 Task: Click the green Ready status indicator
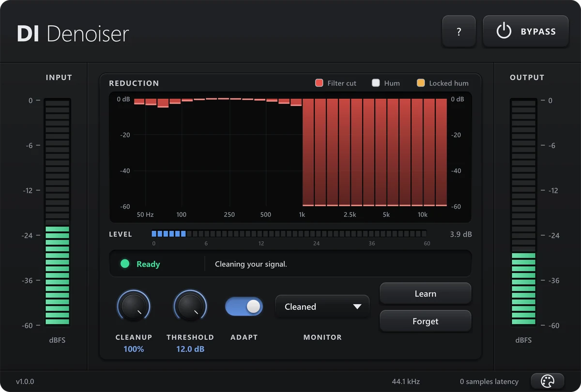coord(125,264)
